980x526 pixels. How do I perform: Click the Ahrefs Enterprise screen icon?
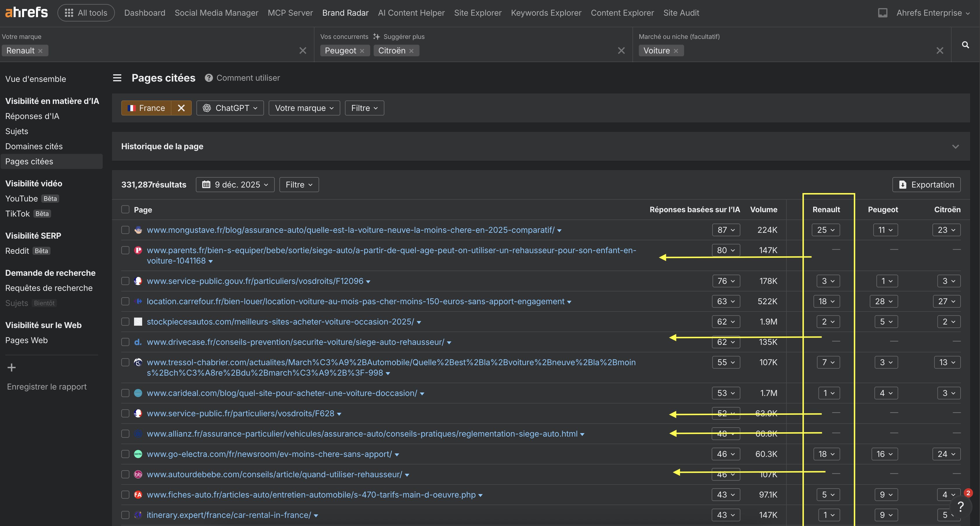click(x=883, y=12)
